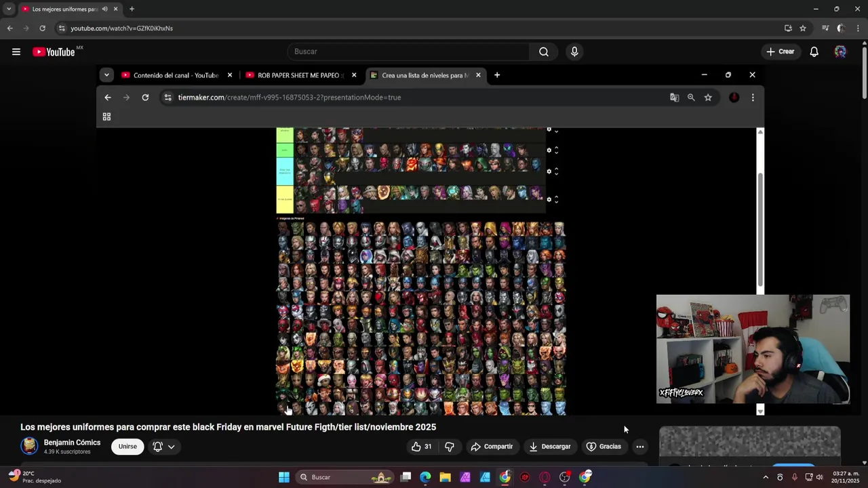In video, select 'Crea una lista de niveles' tab
The image size is (868, 488).
[x=425, y=75]
